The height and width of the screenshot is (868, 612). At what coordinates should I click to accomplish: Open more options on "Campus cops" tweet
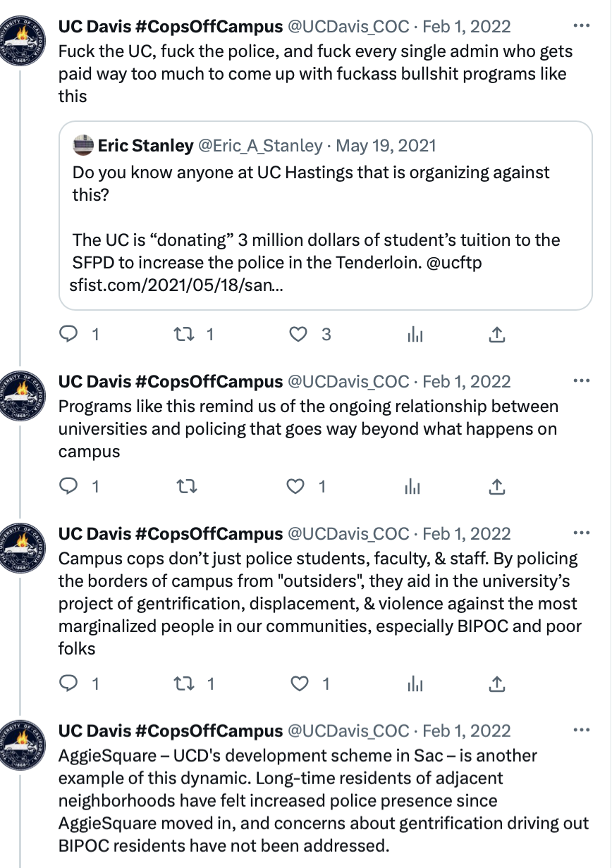(581, 533)
